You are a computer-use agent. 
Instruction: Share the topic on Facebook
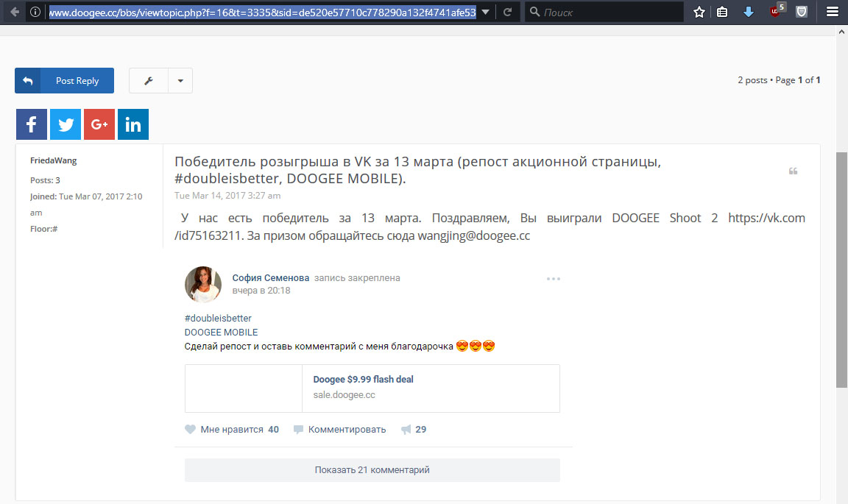click(32, 124)
